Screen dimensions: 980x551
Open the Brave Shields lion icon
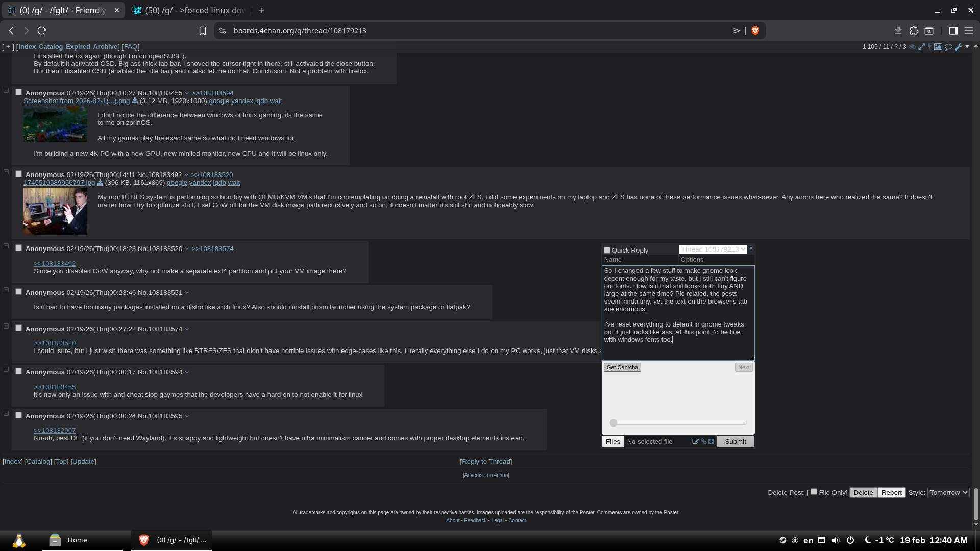(755, 31)
